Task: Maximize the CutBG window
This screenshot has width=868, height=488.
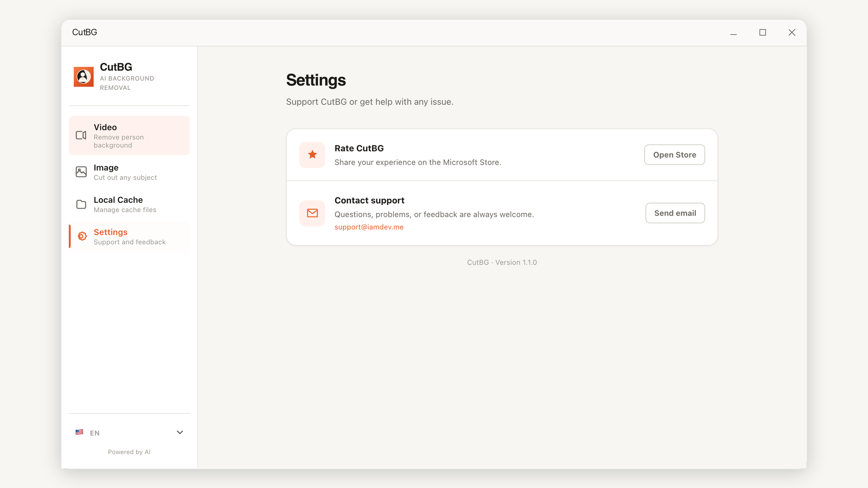Action: [763, 33]
